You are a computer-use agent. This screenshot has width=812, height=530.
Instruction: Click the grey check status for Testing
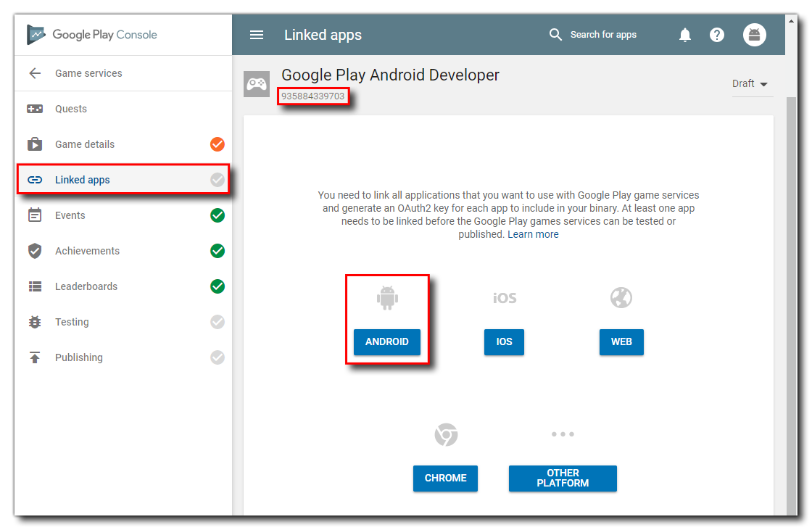tap(217, 322)
